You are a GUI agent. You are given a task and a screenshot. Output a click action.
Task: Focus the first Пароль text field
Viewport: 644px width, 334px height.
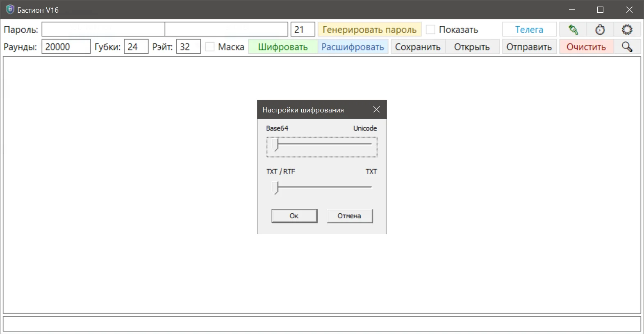[103, 30]
